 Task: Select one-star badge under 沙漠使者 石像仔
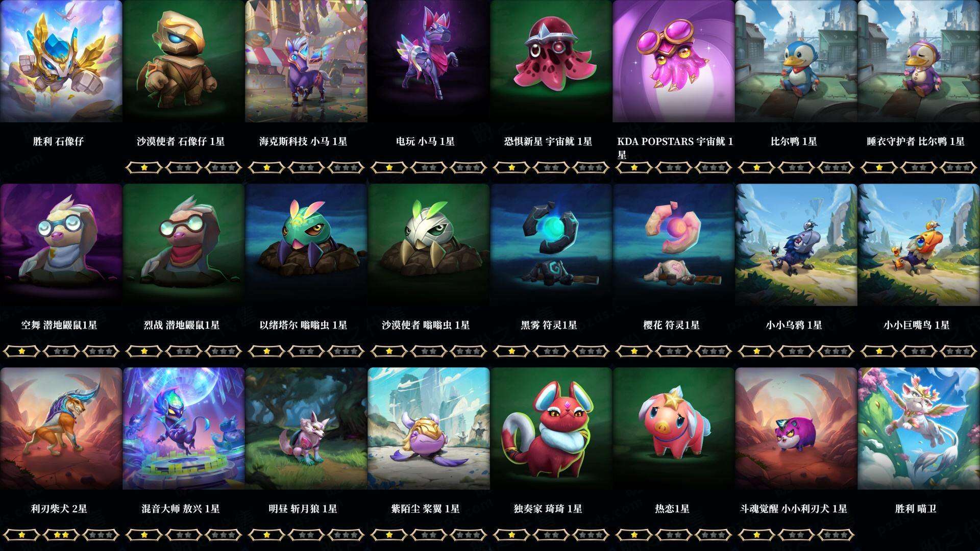pos(144,167)
